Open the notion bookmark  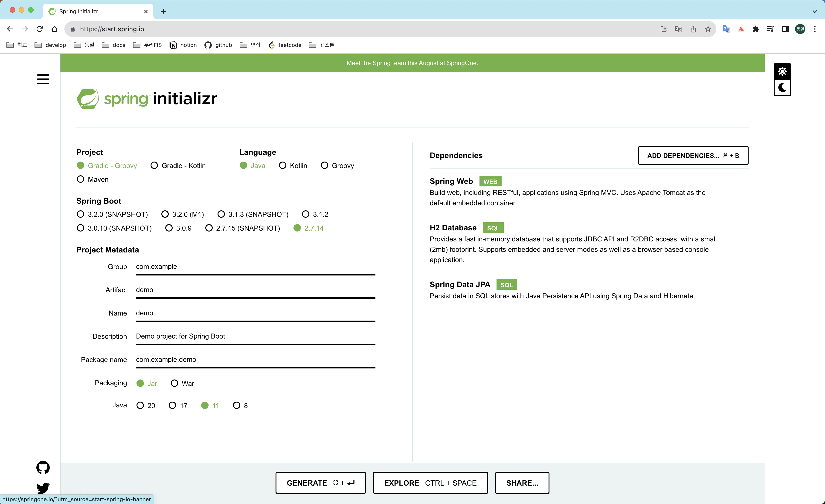(x=183, y=45)
